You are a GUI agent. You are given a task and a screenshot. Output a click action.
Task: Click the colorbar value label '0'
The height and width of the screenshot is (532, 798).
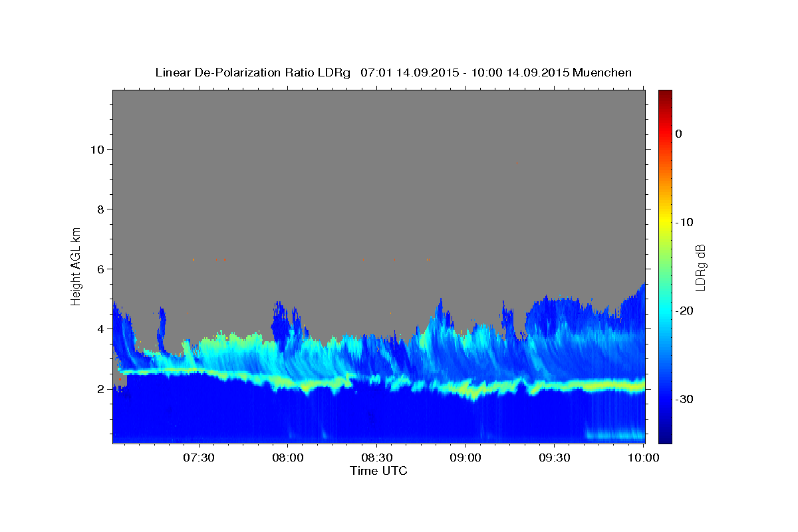[679, 134]
